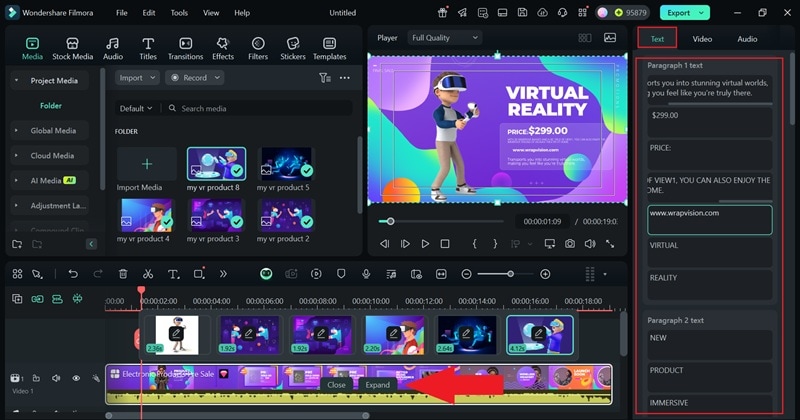Open the Tools menu
The image size is (800, 420).
pos(179,13)
